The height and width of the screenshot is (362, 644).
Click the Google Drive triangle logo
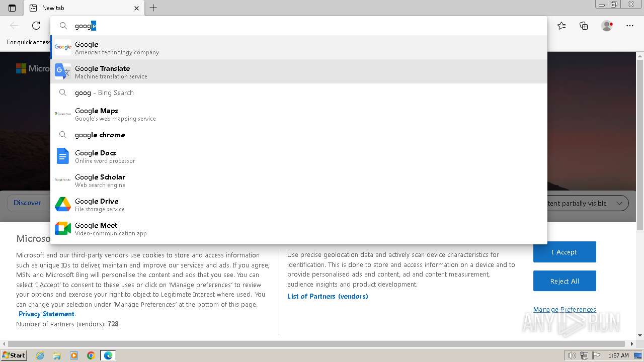[63, 204]
